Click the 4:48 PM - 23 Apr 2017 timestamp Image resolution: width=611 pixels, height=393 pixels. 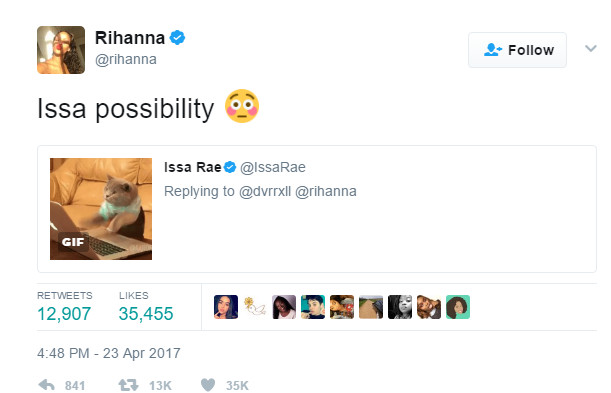pyautogui.click(x=109, y=353)
